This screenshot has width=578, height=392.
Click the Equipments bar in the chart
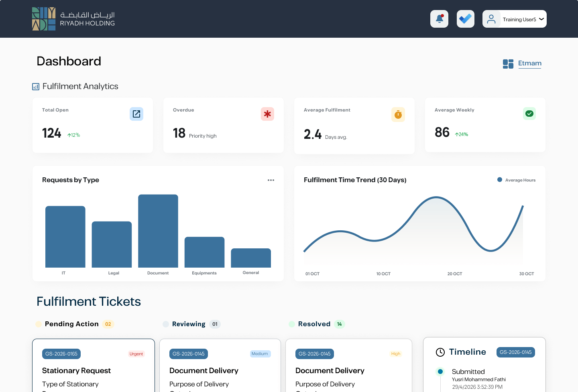click(x=204, y=252)
